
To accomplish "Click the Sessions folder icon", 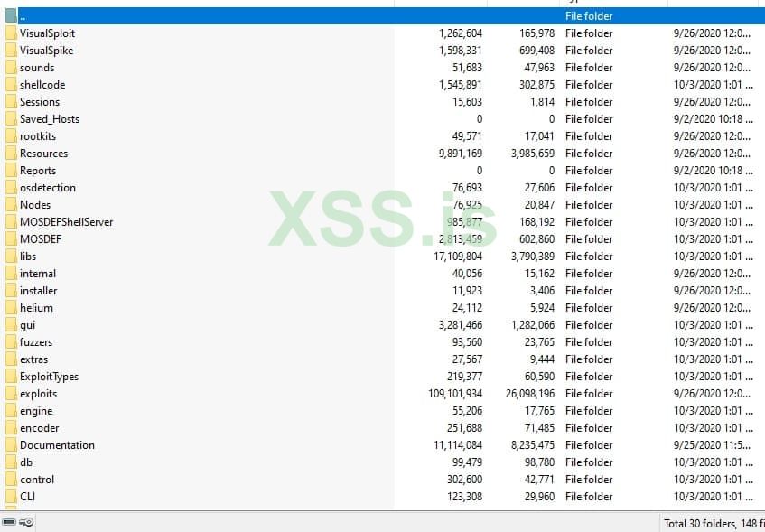I will click(x=11, y=101).
